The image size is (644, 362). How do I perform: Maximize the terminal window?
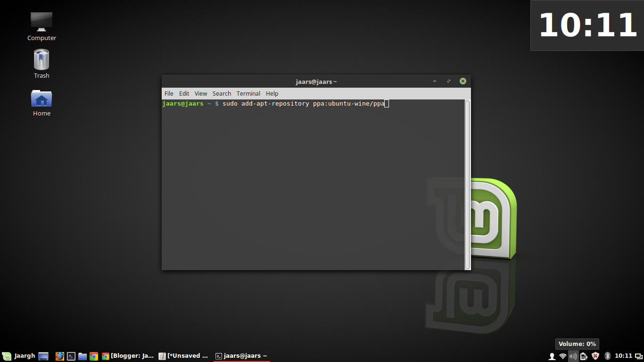point(448,81)
